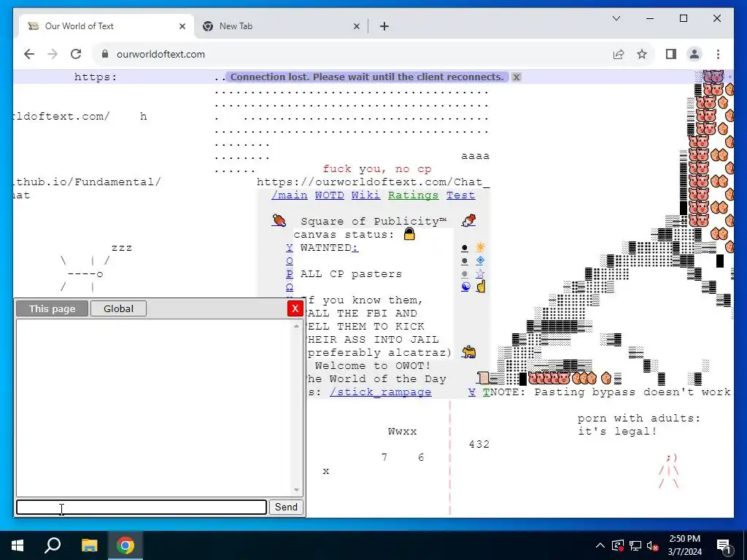The image size is (747, 560).
Task: Click the muted volume tray icon
Action: point(653,545)
